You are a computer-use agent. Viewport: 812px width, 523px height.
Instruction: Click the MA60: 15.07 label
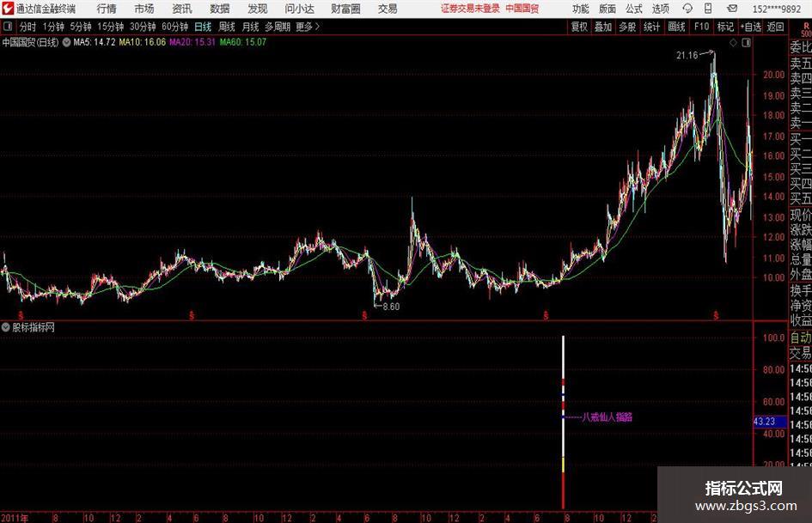(243, 42)
